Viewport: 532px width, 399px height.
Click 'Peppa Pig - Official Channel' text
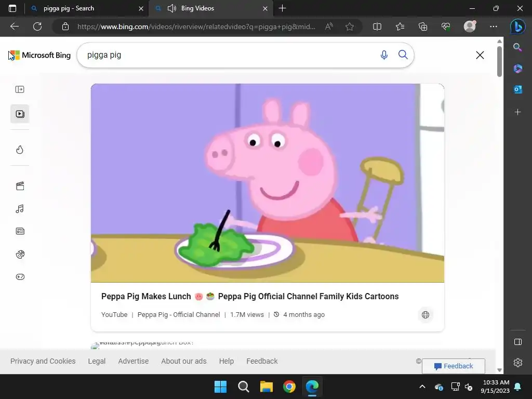coord(179,314)
